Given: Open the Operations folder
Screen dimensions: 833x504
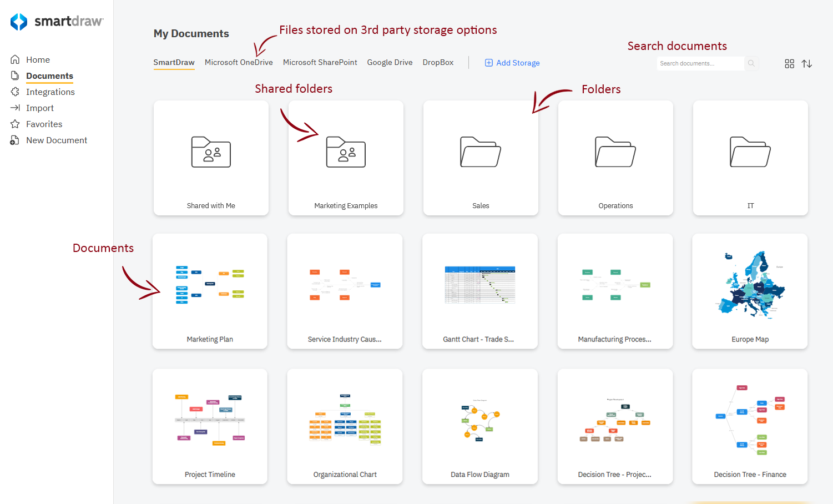Looking at the screenshot, I should coord(615,158).
